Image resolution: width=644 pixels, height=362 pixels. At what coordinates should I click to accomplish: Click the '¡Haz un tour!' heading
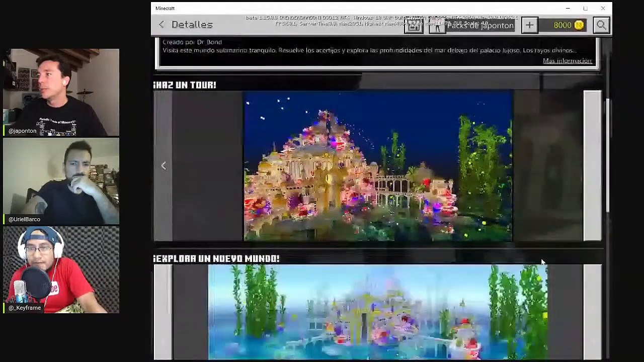tap(185, 85)
